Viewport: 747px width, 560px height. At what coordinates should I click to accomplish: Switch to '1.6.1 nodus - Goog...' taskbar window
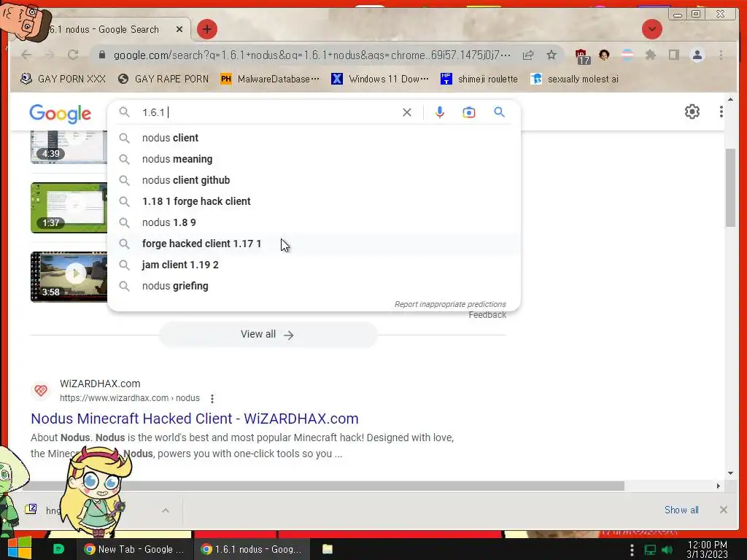click(x=252, y=549)
